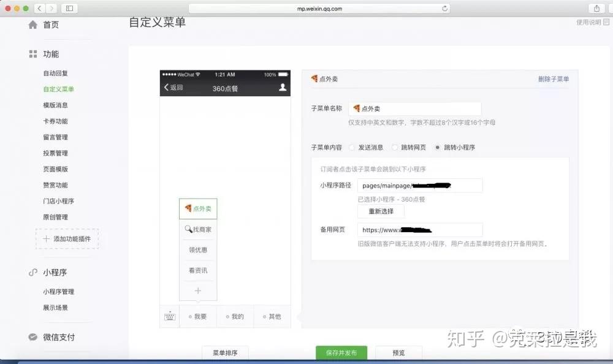Open 卡券功能 in the sidebar
This screenshot has height=364, width=613.
click(x=56, y=121)
